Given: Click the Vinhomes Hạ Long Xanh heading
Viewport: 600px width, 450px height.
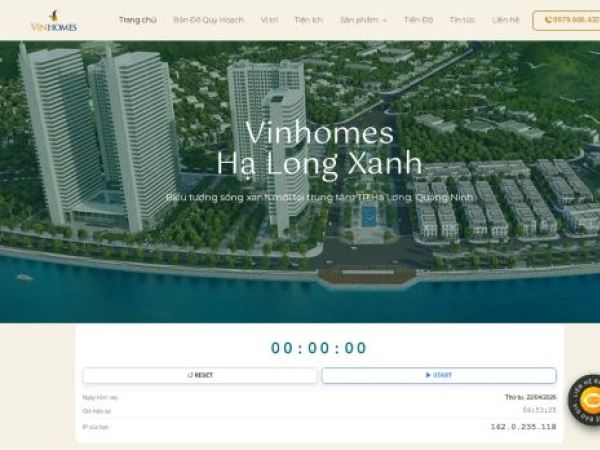Looking at the screenshot, I should click(x=319, y=149).
